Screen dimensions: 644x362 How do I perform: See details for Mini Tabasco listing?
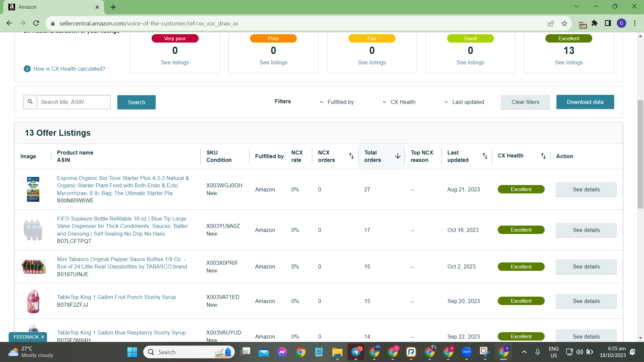[x=586, y=266]
